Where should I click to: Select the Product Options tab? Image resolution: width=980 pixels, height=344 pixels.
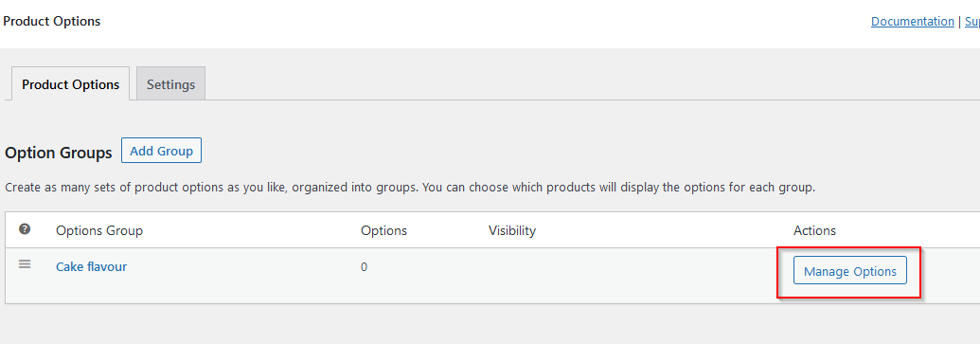click(71, 83)
